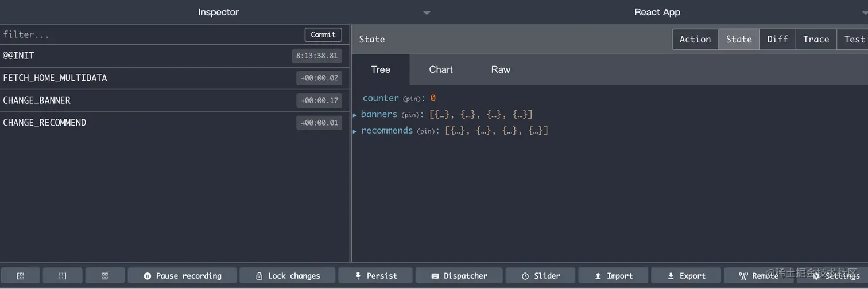This screenshot has width=868, height=289.
Task: Pause recording of actions
Action: pyautogui.click(x=182, y=276)
